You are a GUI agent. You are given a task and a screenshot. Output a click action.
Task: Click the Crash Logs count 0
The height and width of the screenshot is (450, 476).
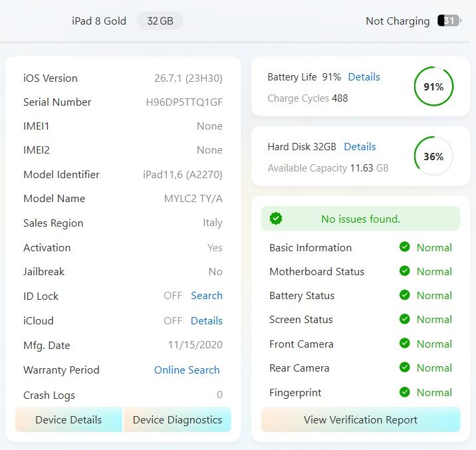(219, 394)
